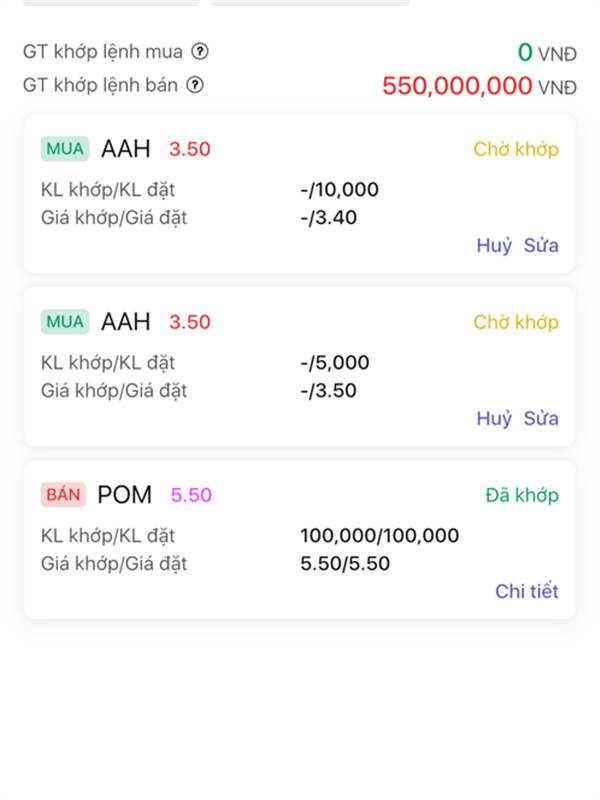
Task: Tap the 100,000/100,000 matched quantity of POM
Action: [x=379, y=536]
